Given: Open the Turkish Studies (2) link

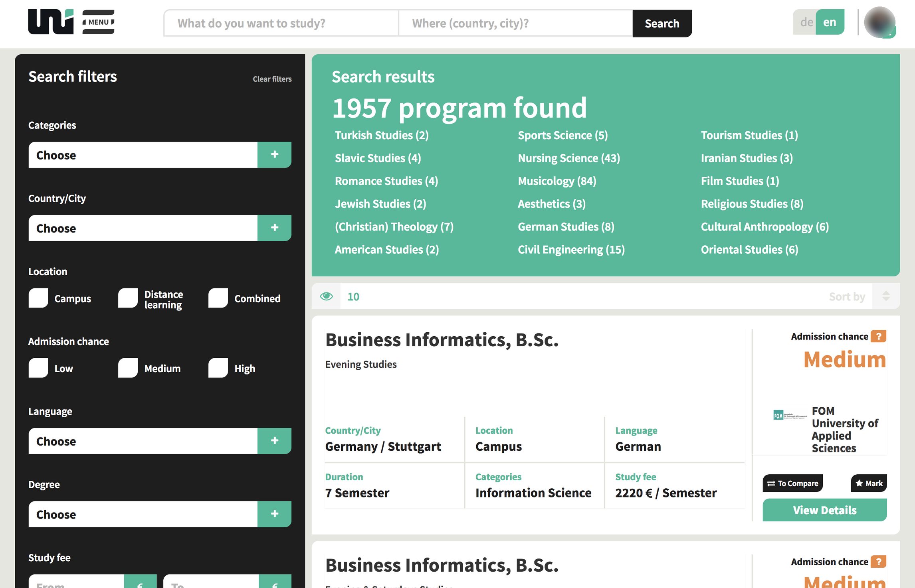Looking at the screenshot, I should coord(381,135).
